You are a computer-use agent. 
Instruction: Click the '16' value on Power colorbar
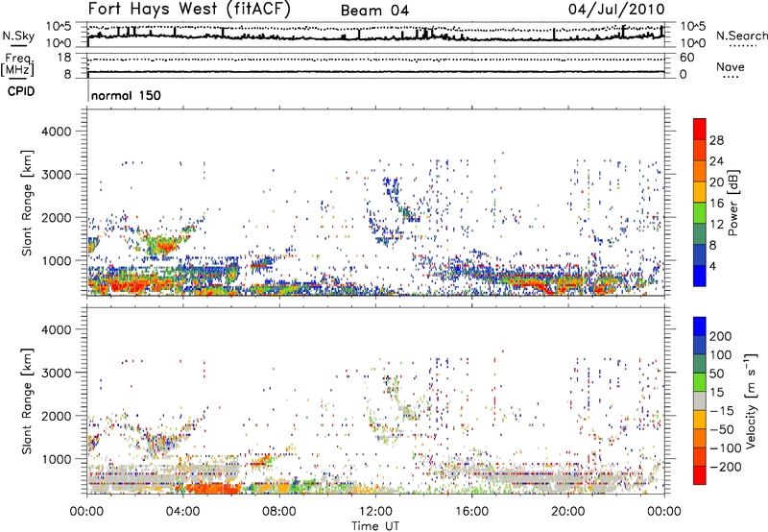point(716,204)
